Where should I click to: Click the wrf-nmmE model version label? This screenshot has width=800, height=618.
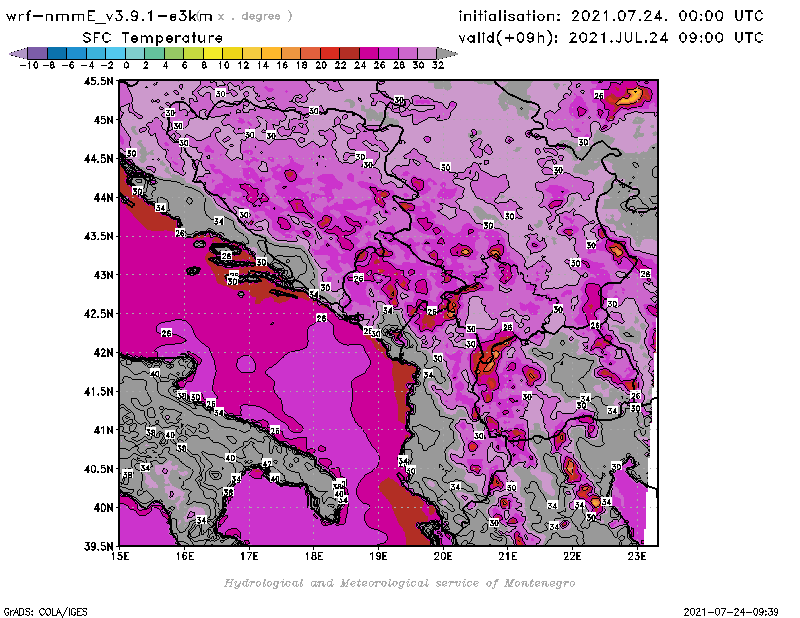click(108, 16)
